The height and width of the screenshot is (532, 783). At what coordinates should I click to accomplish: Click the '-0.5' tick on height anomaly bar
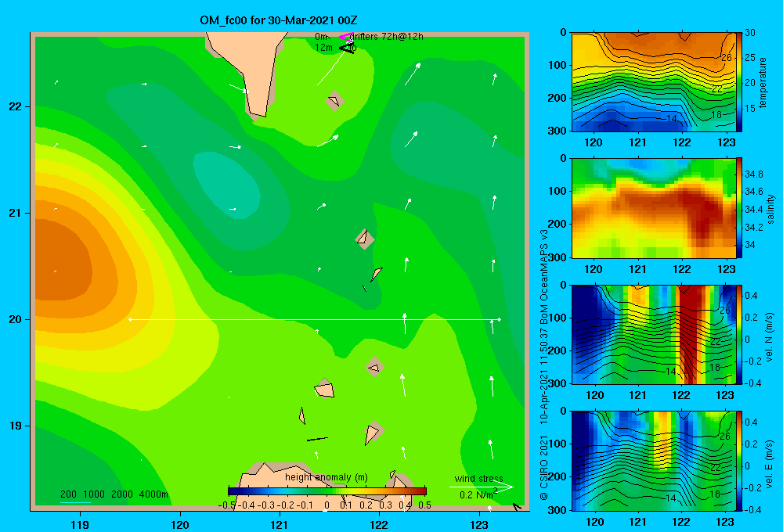pyautogui.click(x=227, y=505)
